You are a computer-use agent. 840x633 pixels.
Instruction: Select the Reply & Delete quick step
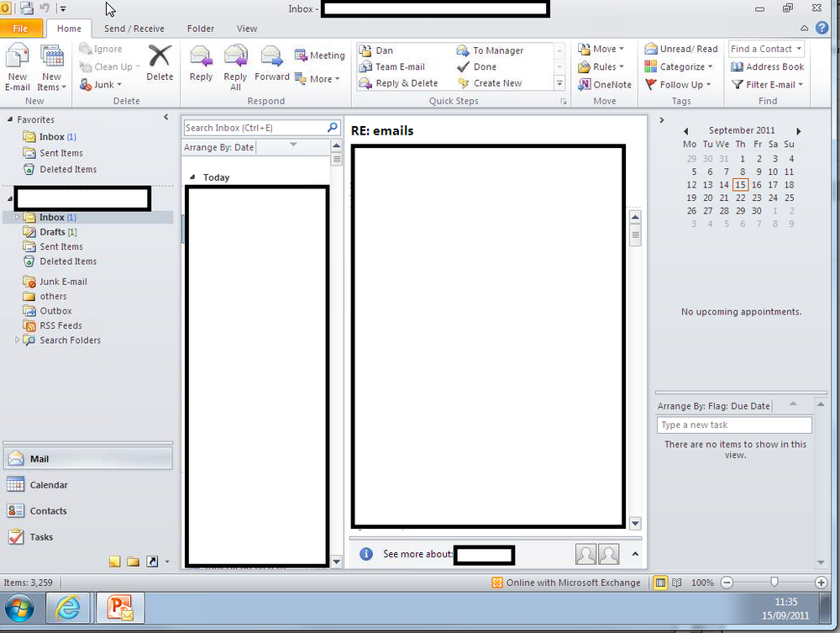click(398, 83)
